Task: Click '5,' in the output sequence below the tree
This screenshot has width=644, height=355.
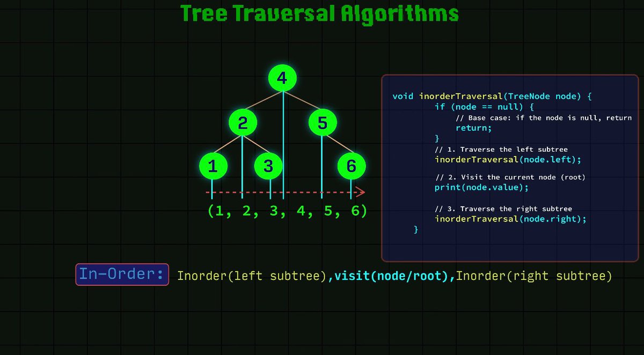Action: point(332,211)
